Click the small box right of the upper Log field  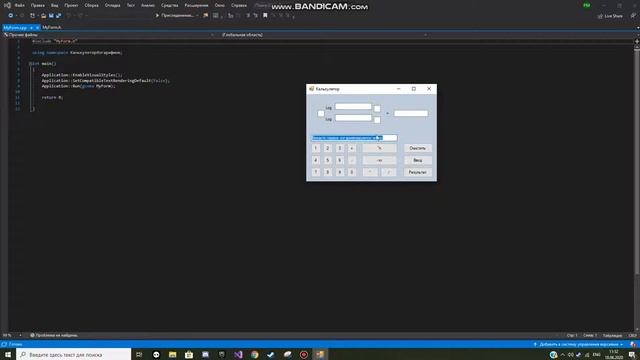[x=377, y=109]
